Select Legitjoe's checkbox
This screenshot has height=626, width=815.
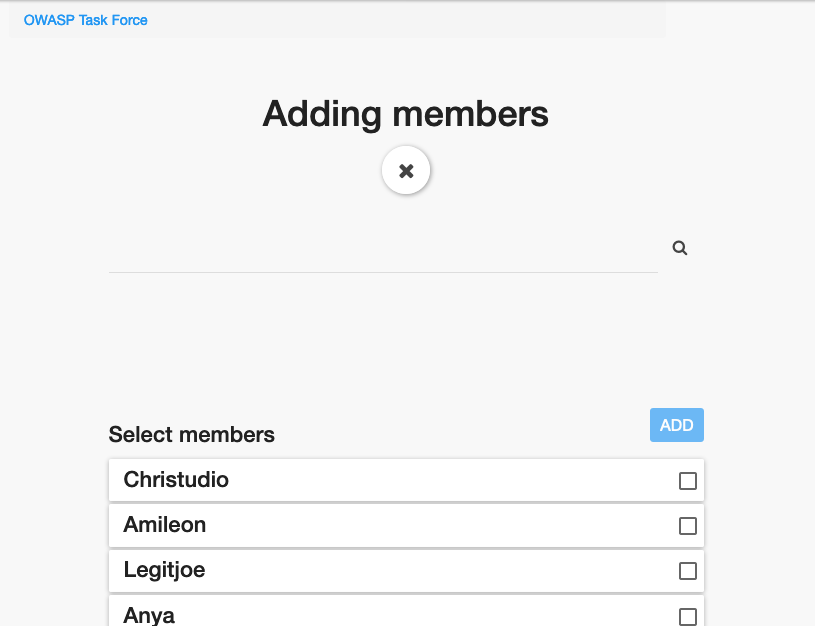tap(688, 571)
